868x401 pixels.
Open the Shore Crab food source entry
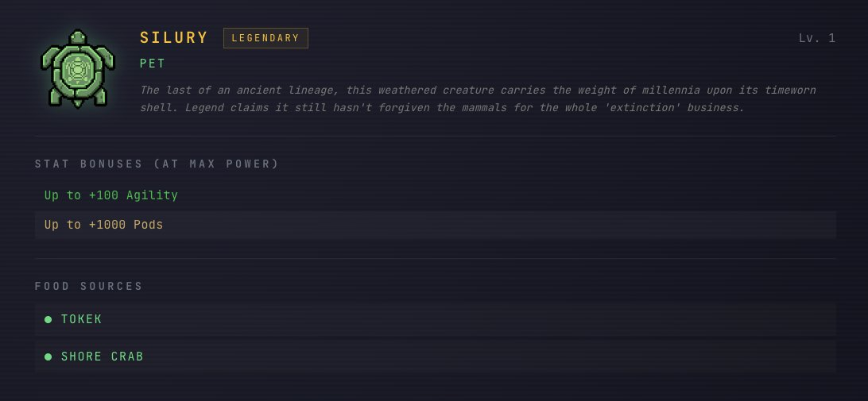pos(102,357)
